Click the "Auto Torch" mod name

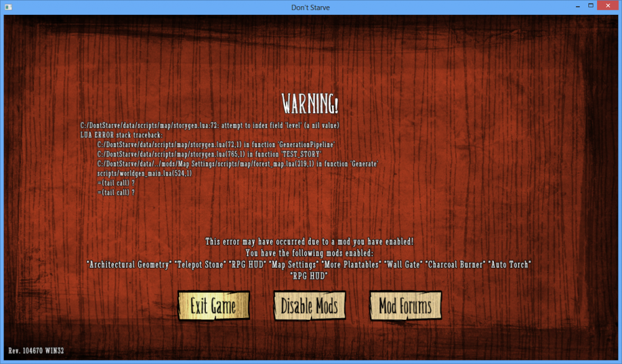point(510,265)
